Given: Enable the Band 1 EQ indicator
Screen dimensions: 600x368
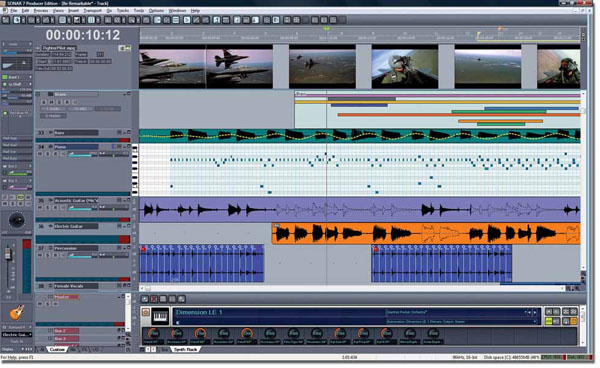Looking at the screenshot, I should (5, 77).
